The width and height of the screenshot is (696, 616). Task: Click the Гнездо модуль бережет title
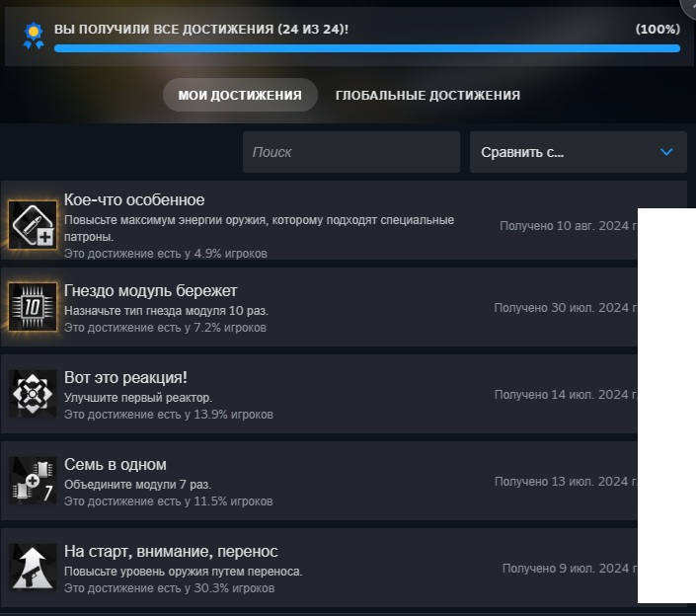(150, 290)
